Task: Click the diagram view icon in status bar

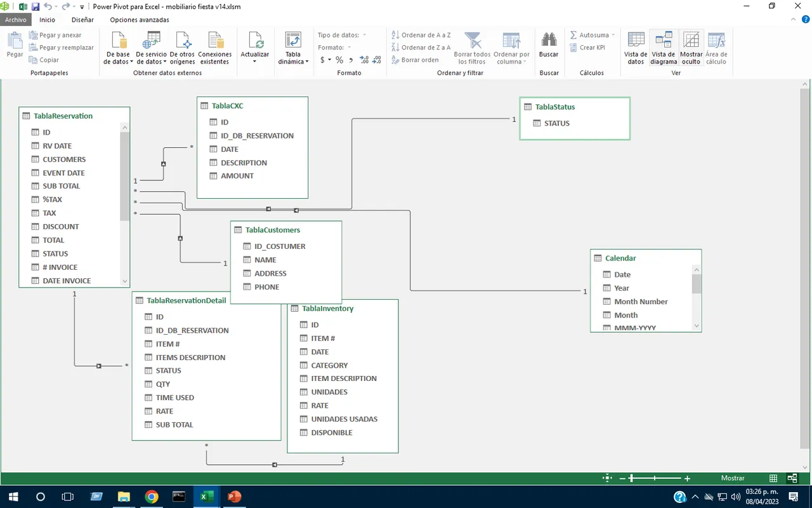Action: point(792,478)
